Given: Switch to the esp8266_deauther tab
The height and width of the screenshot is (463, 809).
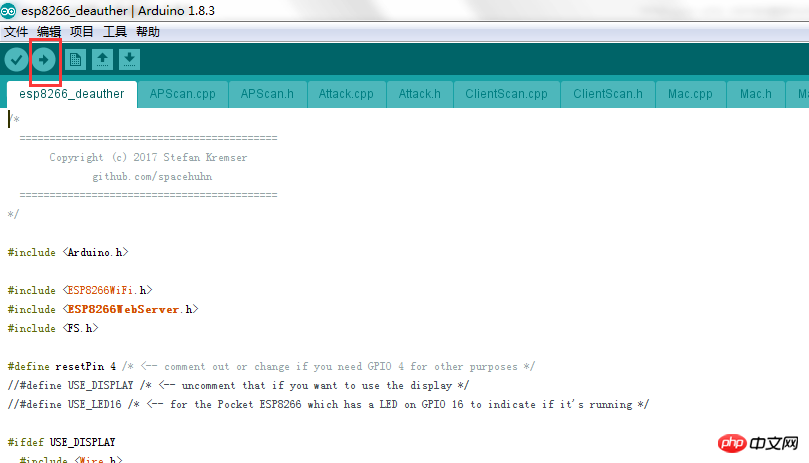Looking at the screenshot, I should tap(72, 94).
